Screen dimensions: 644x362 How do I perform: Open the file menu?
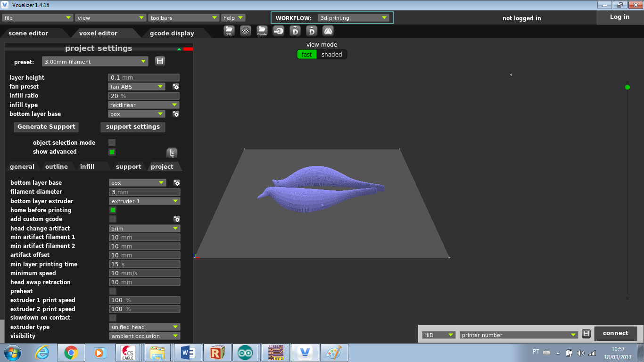point(37,18)
